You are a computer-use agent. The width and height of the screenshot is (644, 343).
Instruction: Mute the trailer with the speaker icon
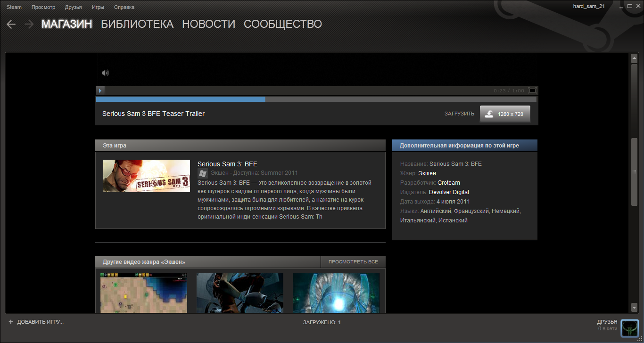[106, 73]
